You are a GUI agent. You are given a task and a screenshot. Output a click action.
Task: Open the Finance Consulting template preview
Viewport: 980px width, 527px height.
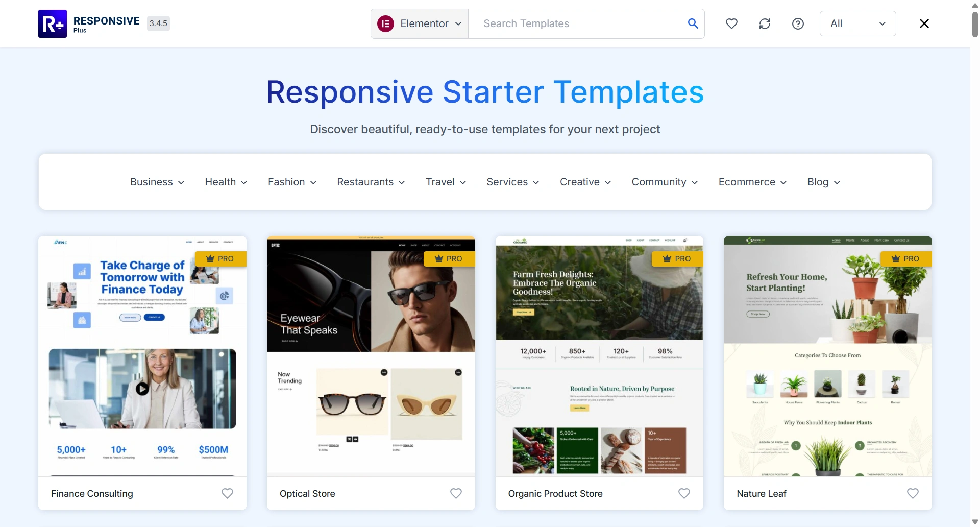142,356
